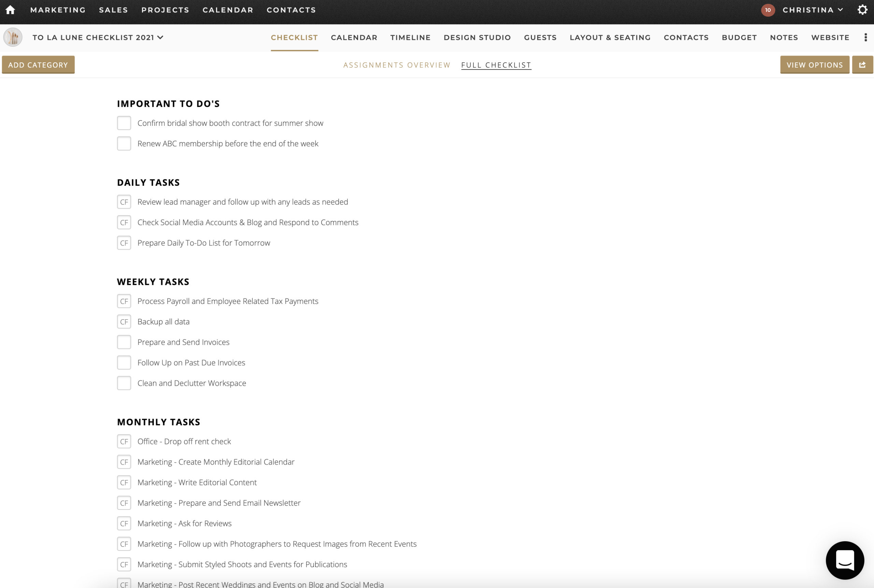Click the event logo avatar beside the checklist name
The width and height of the screenshot is (874, 588).
[x=12, y=37]
